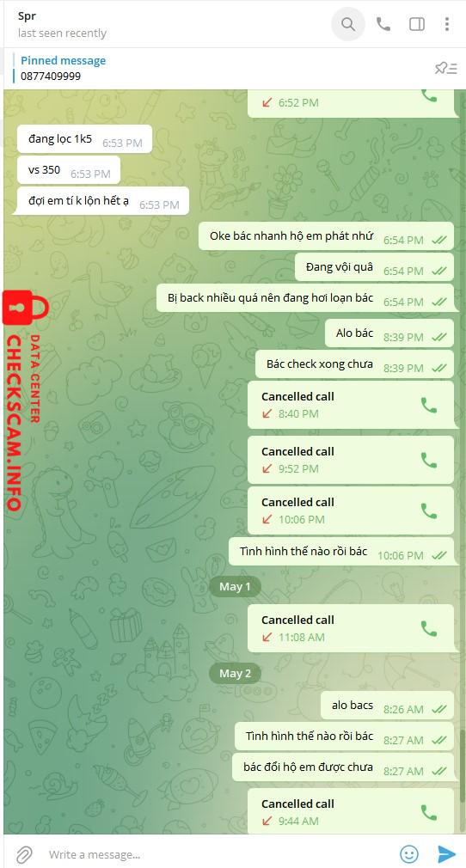Image resolution: width=466 pixels, height=868 pixels.
Task: Click the May 1 date separator
Action: [x=235, y=587]
